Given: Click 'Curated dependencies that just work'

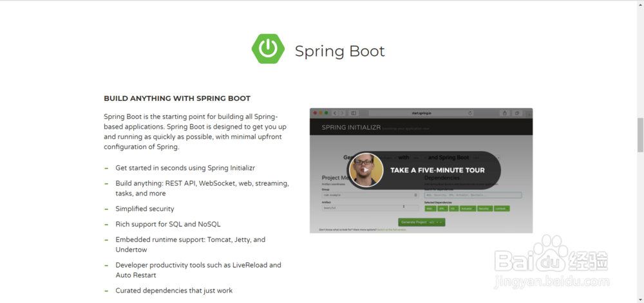Looking at the screenshot, I should click(174, 290).
